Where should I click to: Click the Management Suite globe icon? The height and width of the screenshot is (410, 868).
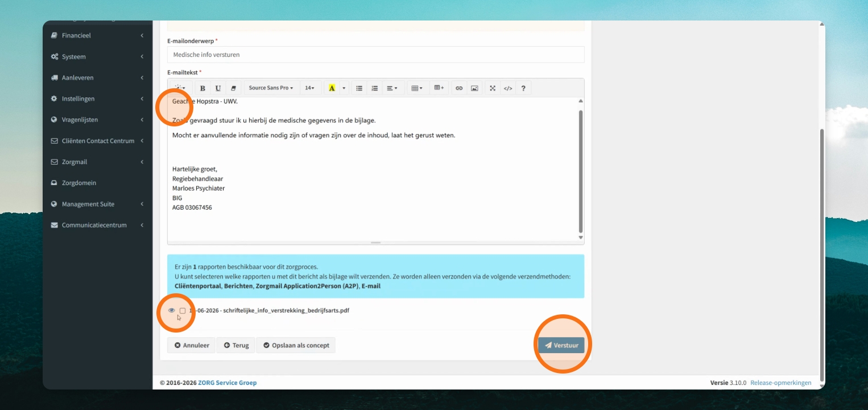tap(54, 204)
